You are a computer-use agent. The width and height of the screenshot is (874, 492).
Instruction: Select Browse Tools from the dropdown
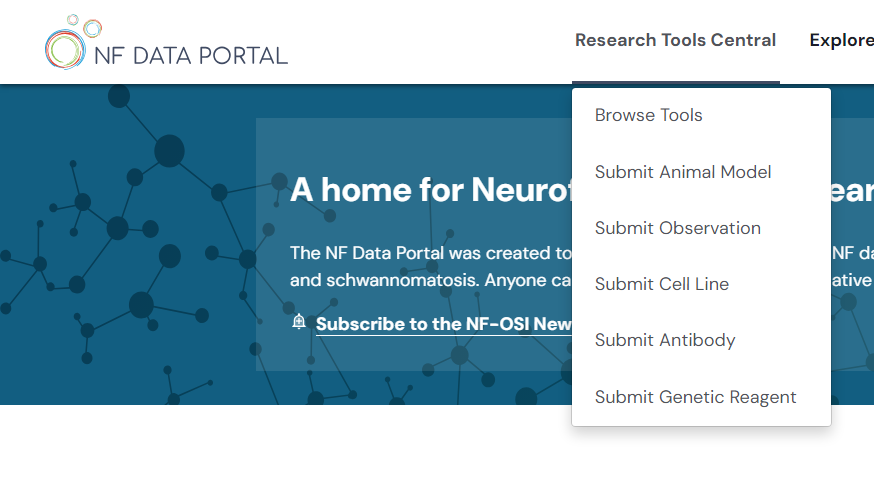(649, 115)
